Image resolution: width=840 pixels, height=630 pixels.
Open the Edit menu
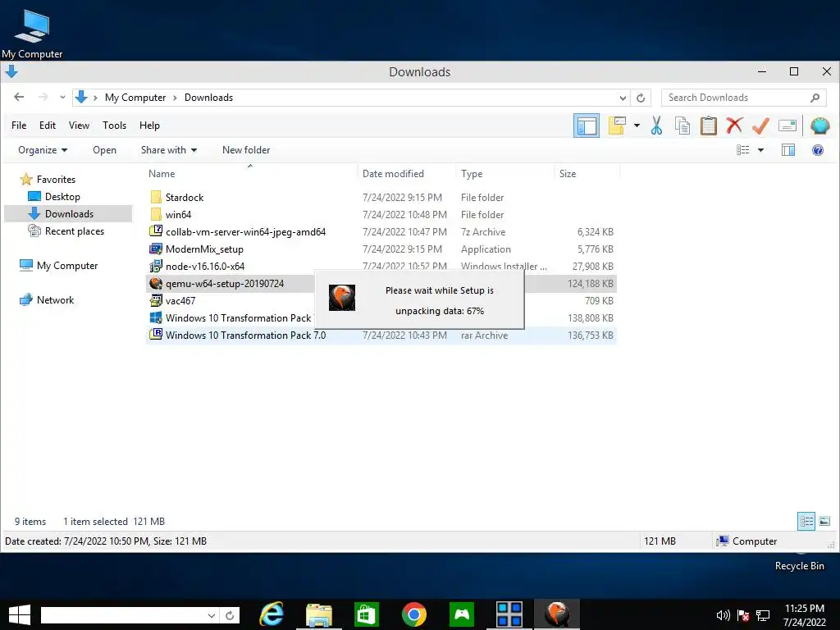pos(47,126)
